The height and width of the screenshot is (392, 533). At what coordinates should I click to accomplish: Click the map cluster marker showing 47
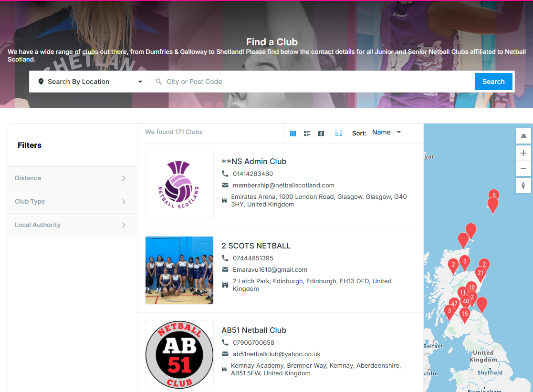[454, 304]
